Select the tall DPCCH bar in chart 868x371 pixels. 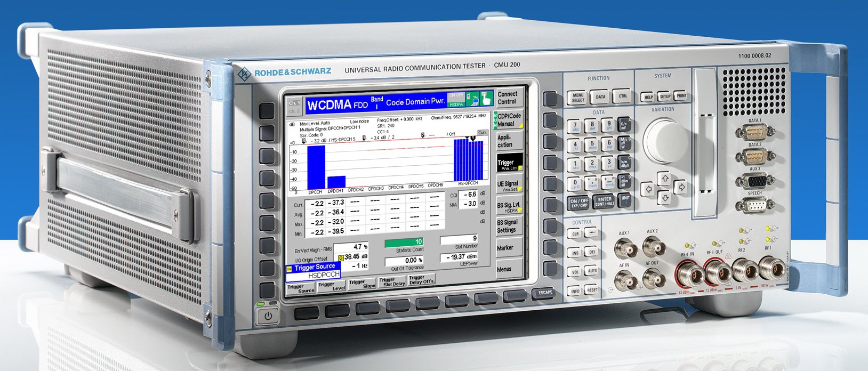coord(316,166)
